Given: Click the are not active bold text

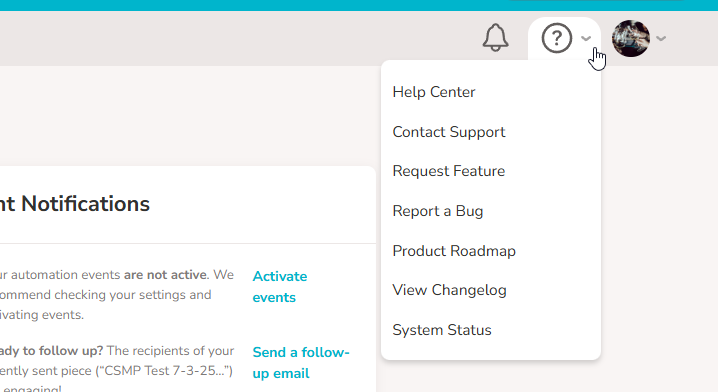Looking at the screenshot, I should pos(165,275).
